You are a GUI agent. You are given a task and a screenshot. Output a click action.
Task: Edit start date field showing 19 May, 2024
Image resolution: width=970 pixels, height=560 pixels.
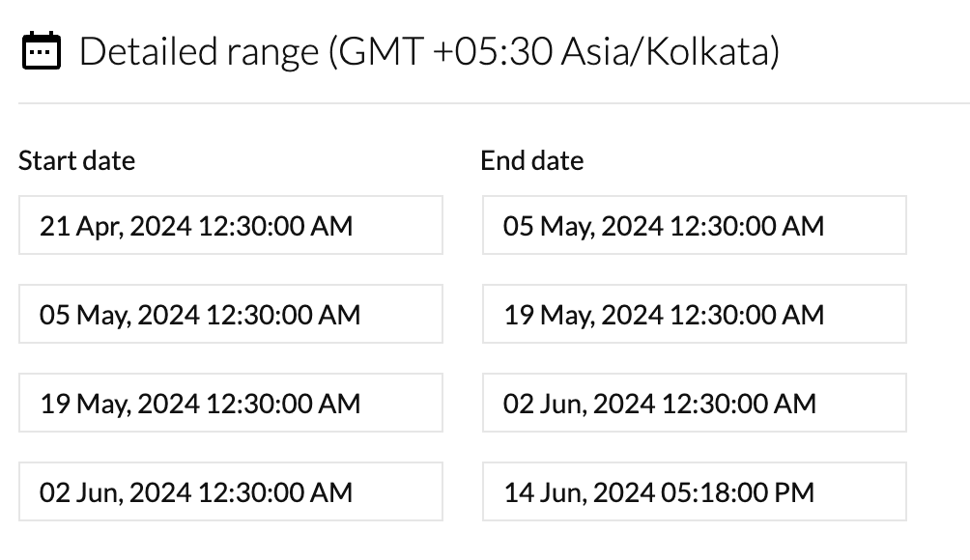point(230,404)
